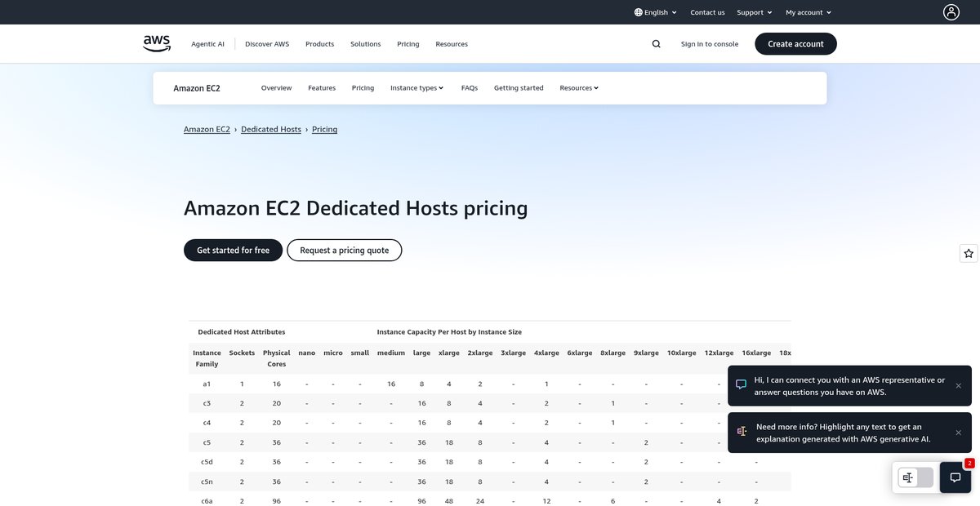The image size is (980, 506).
Task: Toggle the highlight-to-explain switch
Action: (x=915, y=477)
